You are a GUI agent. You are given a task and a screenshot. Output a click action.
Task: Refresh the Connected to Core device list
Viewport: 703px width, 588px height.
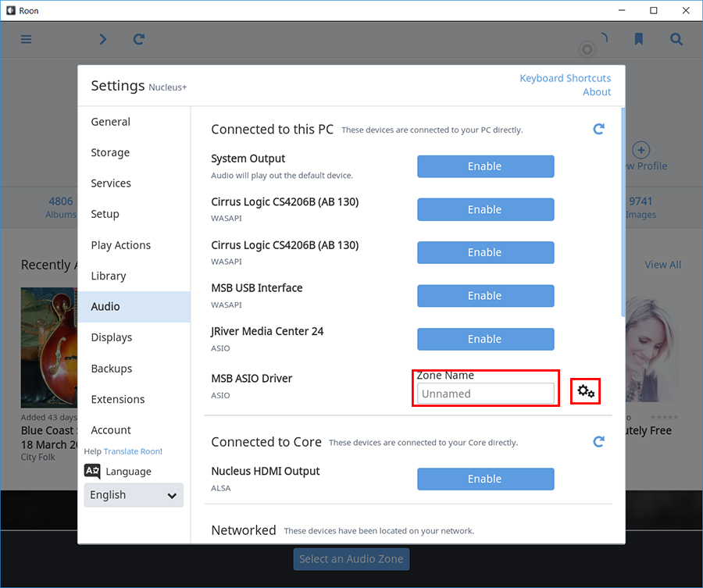(598, 442)
